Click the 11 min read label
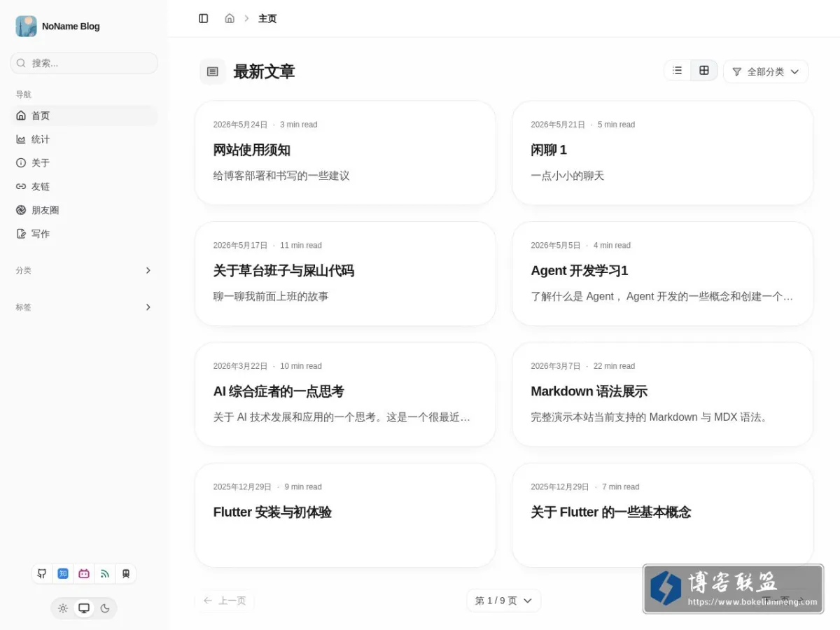The image size is (840, 630). pyautogui.click(x=301, y=246)
